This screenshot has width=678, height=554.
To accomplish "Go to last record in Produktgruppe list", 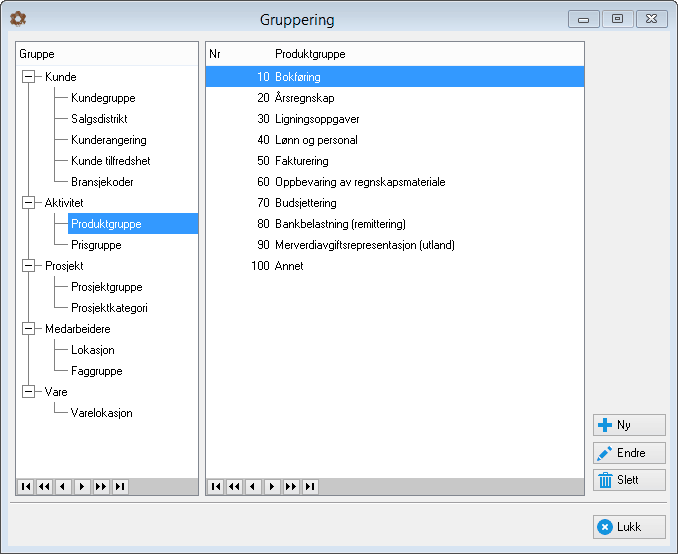I will point(310,487).
